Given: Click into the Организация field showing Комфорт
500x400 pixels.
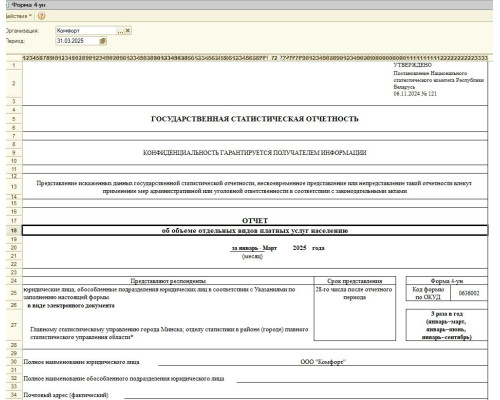Looking at the screenshot, I should click(x=86, y=31).
